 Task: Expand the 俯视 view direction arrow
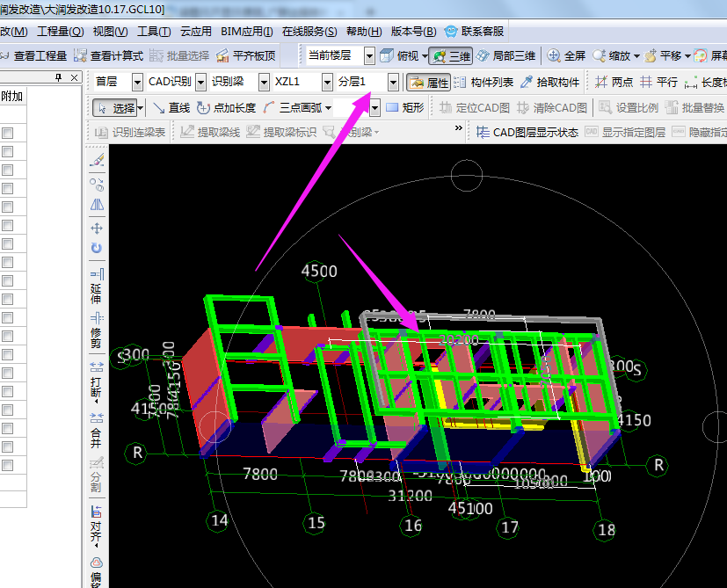pyautogui.click(x=425, y=56)
